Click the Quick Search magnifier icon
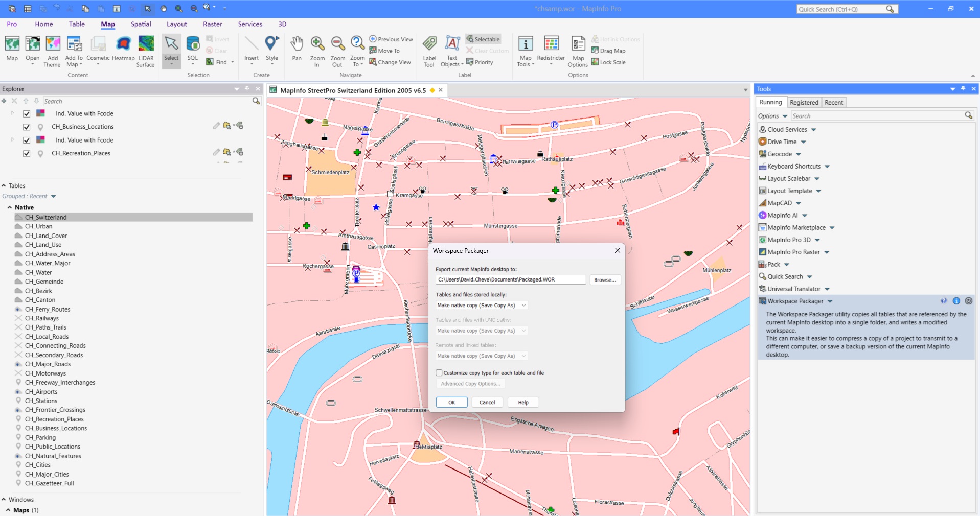This screenshot has width=980, height=516. [x=890, y=9]
